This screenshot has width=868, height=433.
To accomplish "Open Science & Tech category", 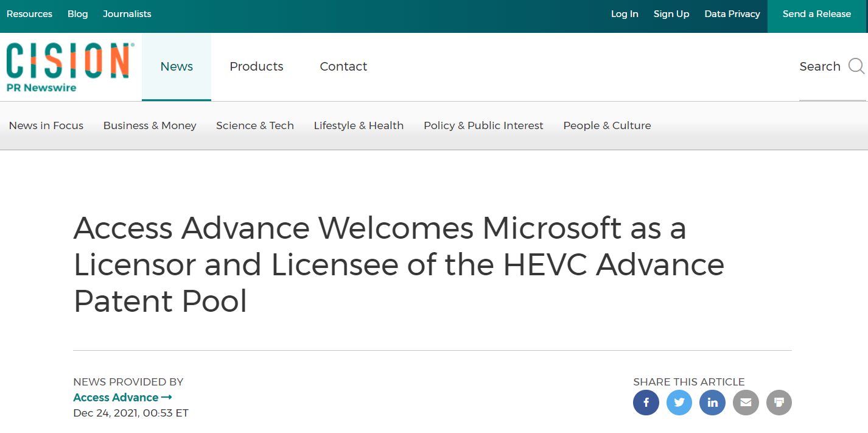I will click(255, 125).
